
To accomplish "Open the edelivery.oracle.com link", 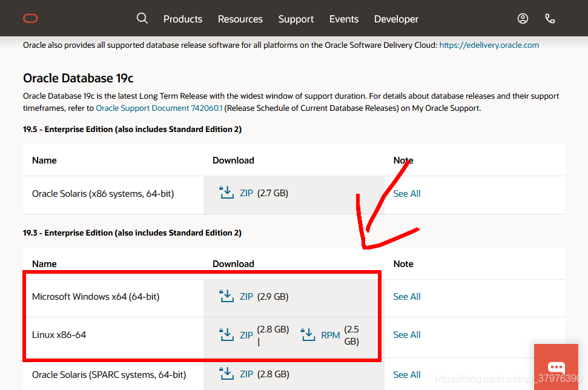I will [x=489, y=45].
